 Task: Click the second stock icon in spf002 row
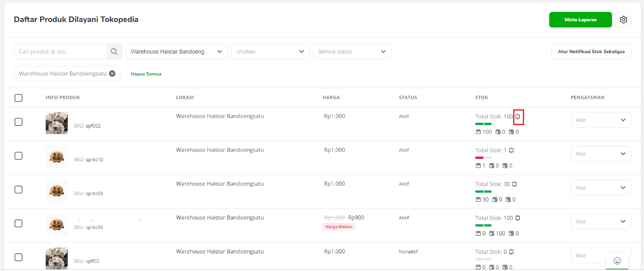[x=498, y=132]
